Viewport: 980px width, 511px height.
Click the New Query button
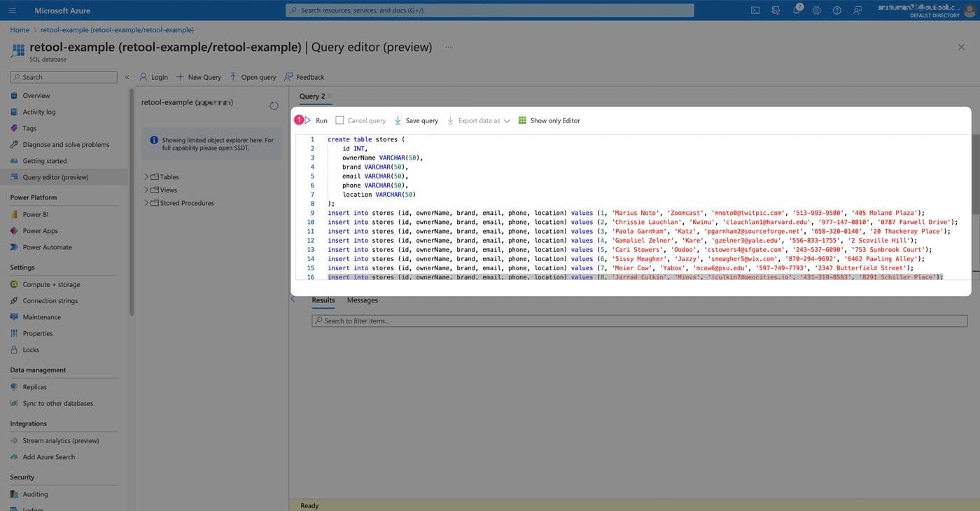click(x=198, y=77)
